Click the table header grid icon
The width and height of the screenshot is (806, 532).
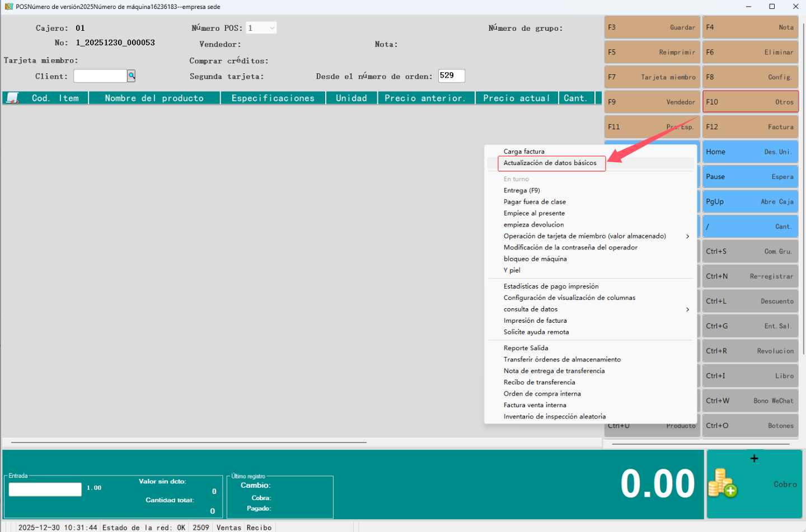coord(12,98)
